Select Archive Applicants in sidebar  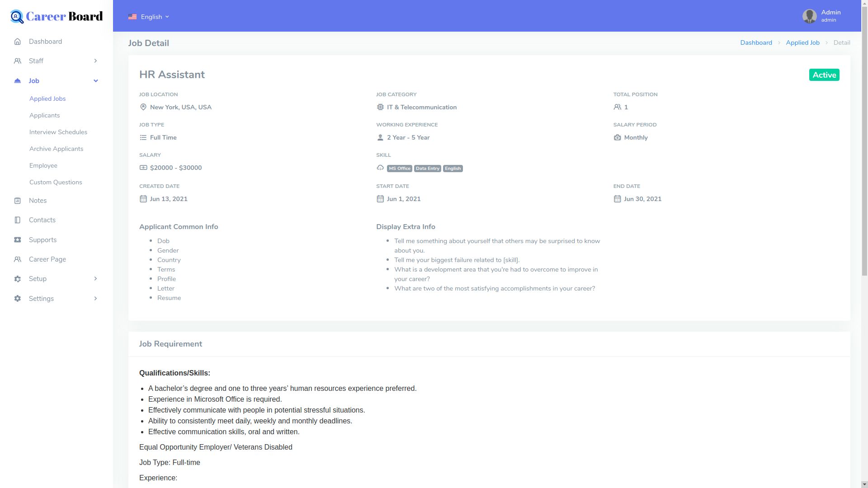56,149
